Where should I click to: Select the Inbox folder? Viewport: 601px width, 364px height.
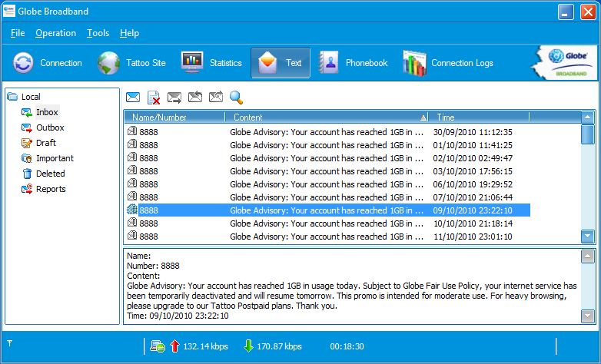coord(40,112)
